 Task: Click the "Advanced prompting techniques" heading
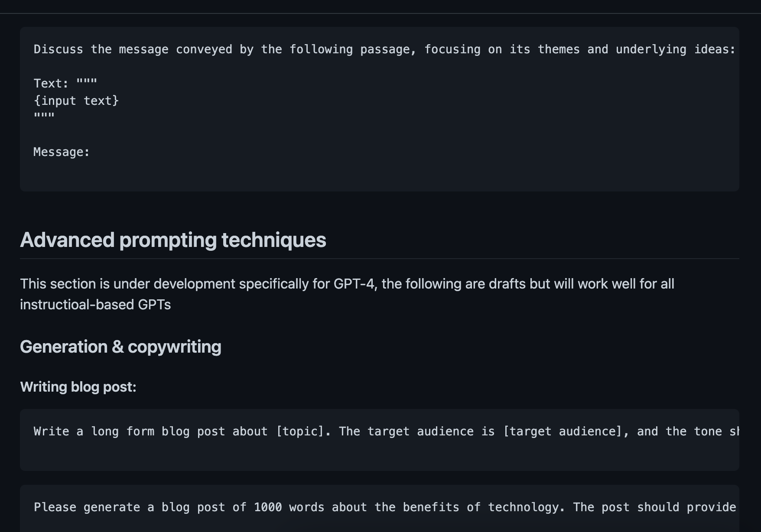[x=173, y=240]
